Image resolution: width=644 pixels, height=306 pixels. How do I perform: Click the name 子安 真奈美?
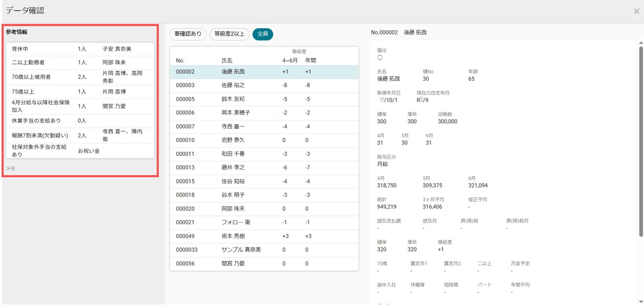pyautogui.click(x=117, y=49)
